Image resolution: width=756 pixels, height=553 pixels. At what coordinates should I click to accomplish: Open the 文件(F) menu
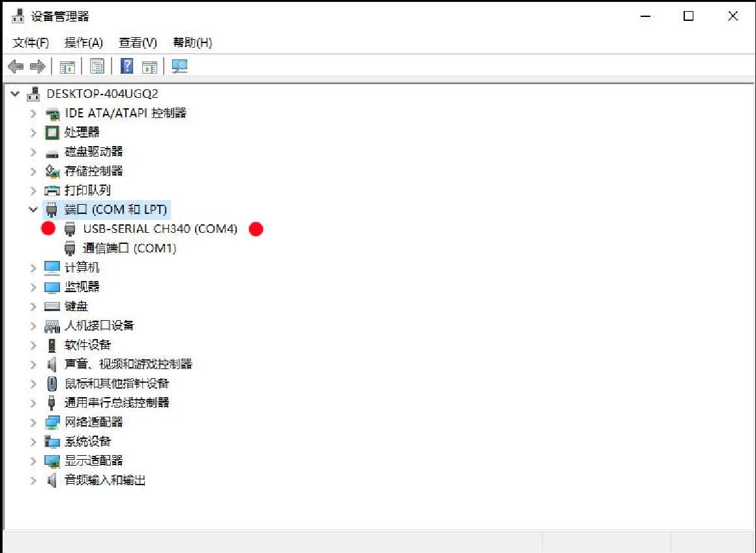coord(31,43)
